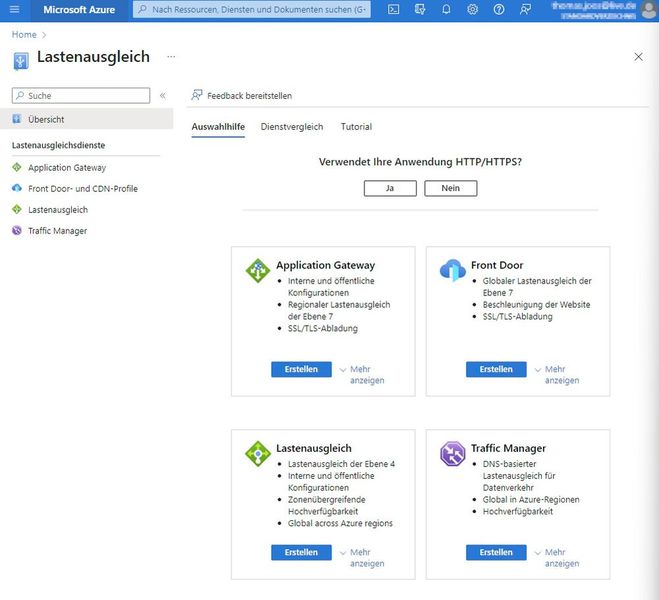Click the Übersicht icon in the sidebar
Viewport: 659px width, 600px height.
tap(17, 119)
